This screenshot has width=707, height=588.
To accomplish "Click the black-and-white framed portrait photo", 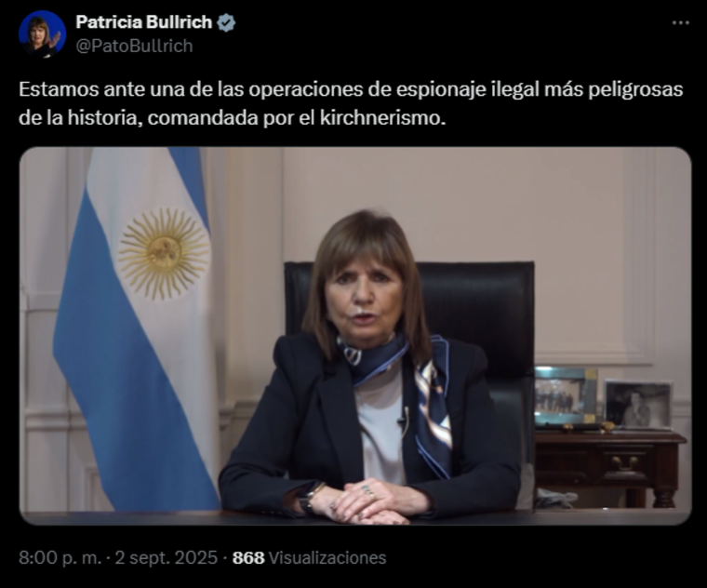I will point(637,405).
